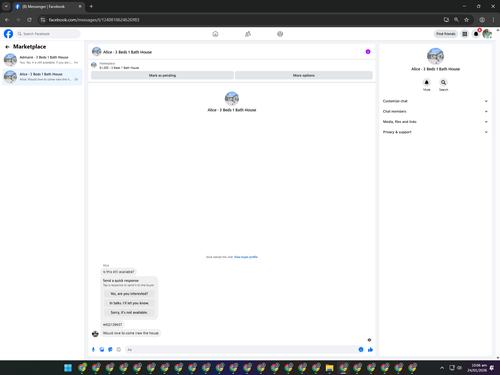Viewport: 500px width, 375px height.
Task: Click the 'Would love to come view the house' message
Action: pos(131,333)
